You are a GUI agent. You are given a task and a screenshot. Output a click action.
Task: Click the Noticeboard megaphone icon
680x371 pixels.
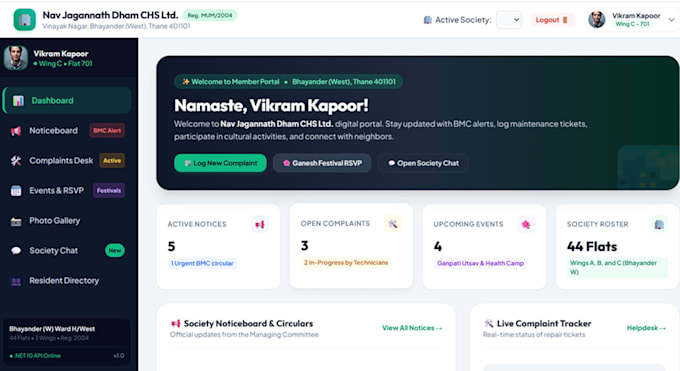point(16,131)
